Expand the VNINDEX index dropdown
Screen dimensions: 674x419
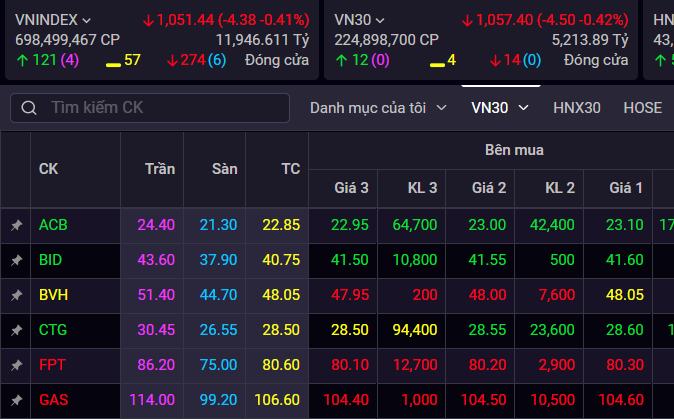[86, 20]
